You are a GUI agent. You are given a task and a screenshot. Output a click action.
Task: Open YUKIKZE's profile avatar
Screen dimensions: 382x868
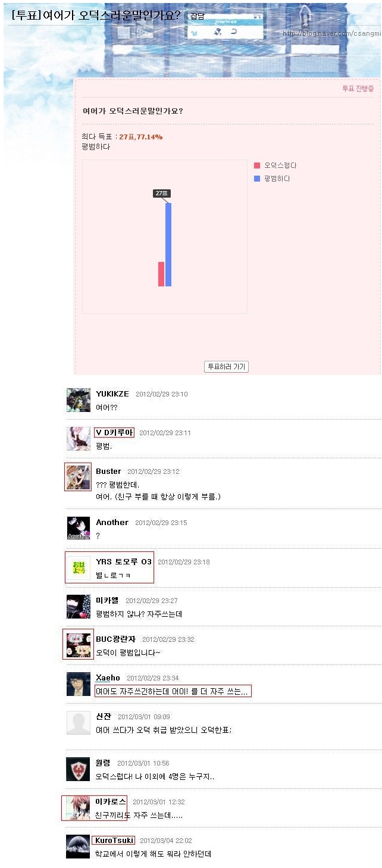[x=79, y=400]
